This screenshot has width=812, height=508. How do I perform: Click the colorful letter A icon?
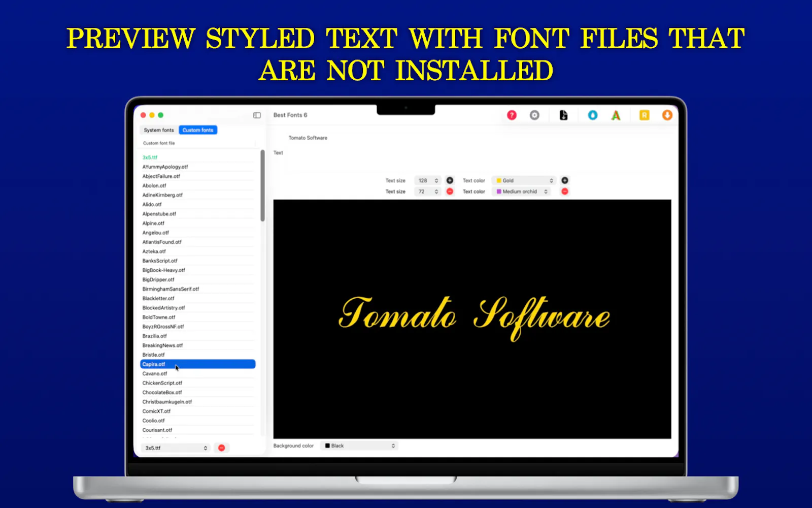click(x=616, y=115)
